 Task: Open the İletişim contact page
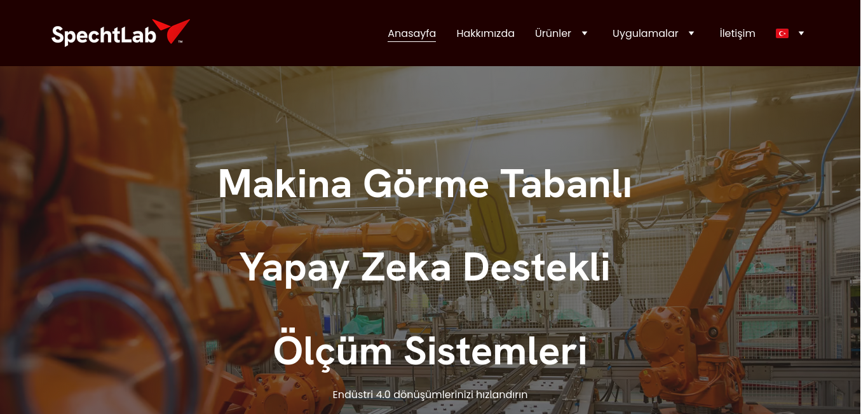point(737,33)
